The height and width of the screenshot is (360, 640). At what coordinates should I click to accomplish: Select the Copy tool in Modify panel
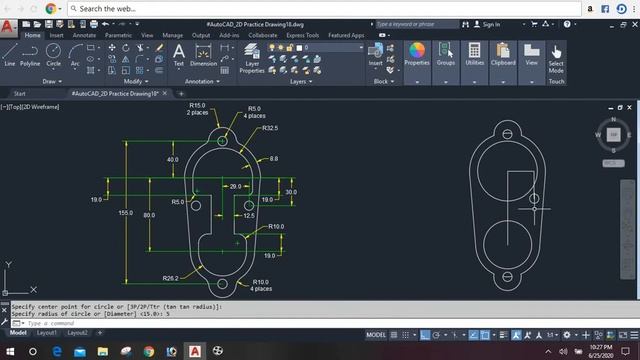112,59
